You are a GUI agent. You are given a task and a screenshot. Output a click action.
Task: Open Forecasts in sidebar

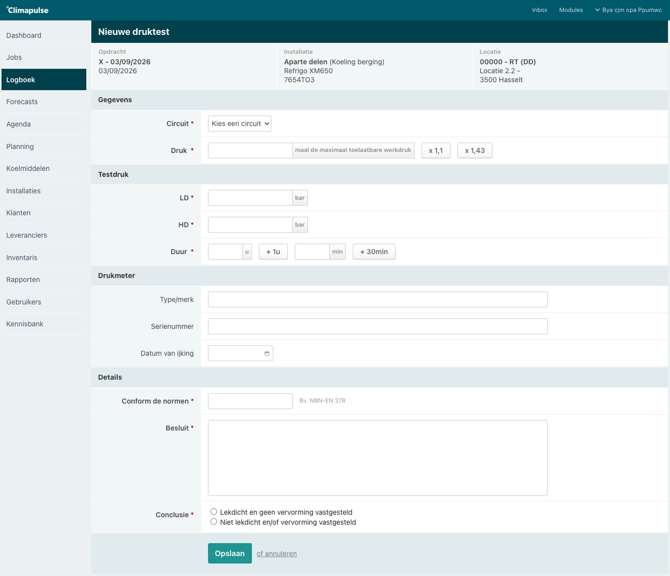[x=43, y=102]
